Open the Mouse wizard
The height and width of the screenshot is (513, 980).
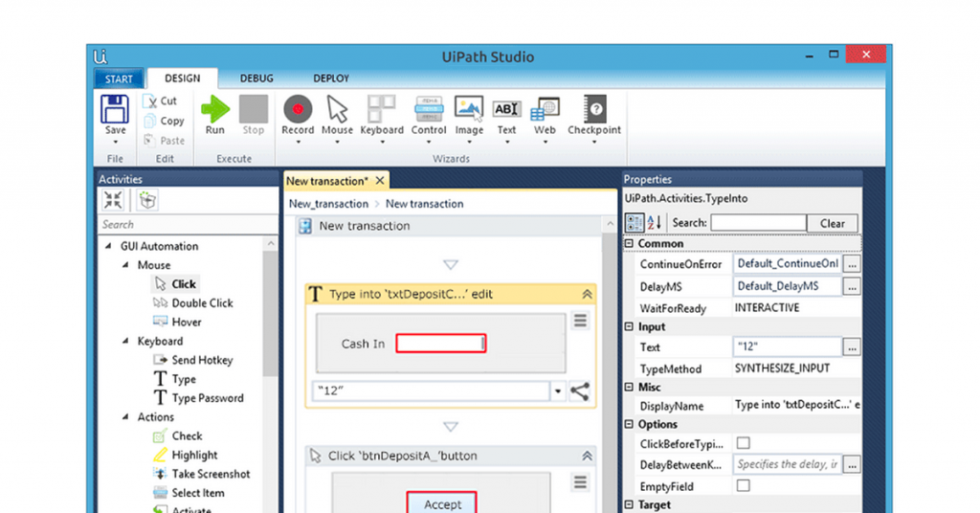coord(337,115)
